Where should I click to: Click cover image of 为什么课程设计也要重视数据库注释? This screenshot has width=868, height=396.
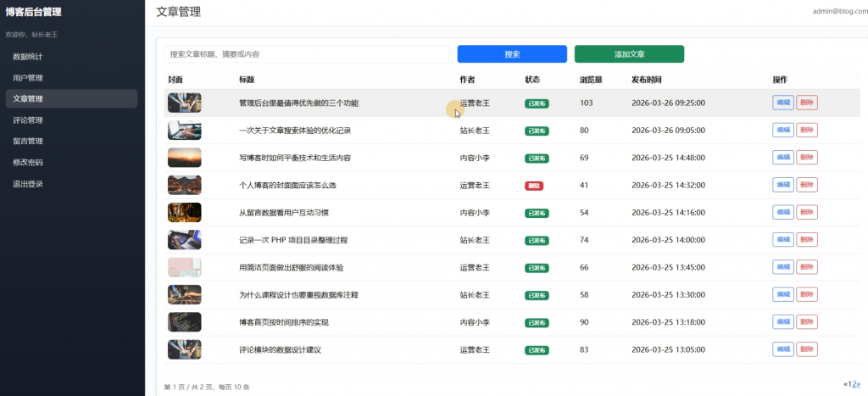pos(184,294)
